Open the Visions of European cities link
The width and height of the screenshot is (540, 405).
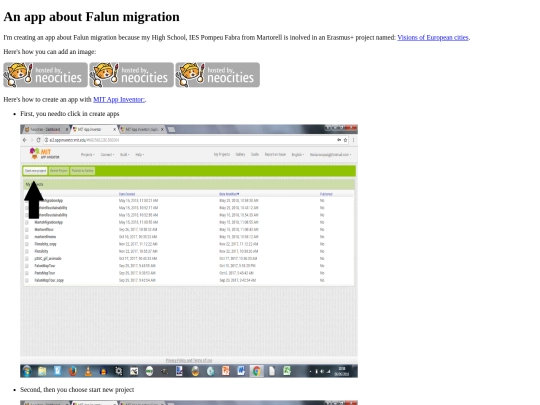pyautogui.click(x=433, y=38)
